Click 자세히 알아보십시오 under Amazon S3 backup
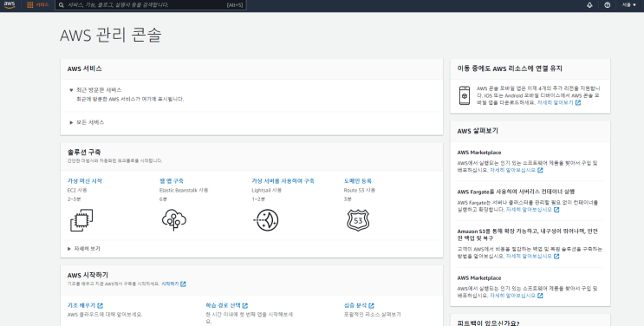 click(x=529, y=256)
